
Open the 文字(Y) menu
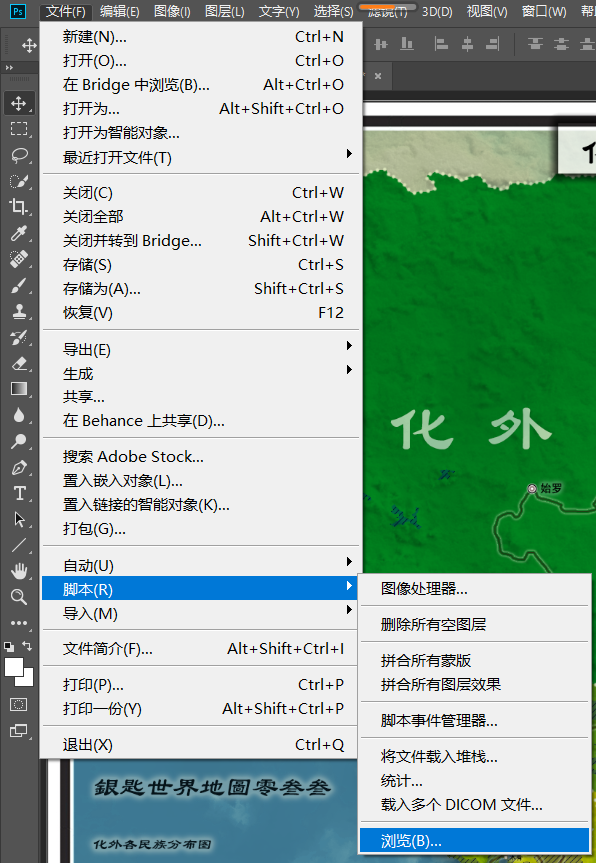pos(278,11)
